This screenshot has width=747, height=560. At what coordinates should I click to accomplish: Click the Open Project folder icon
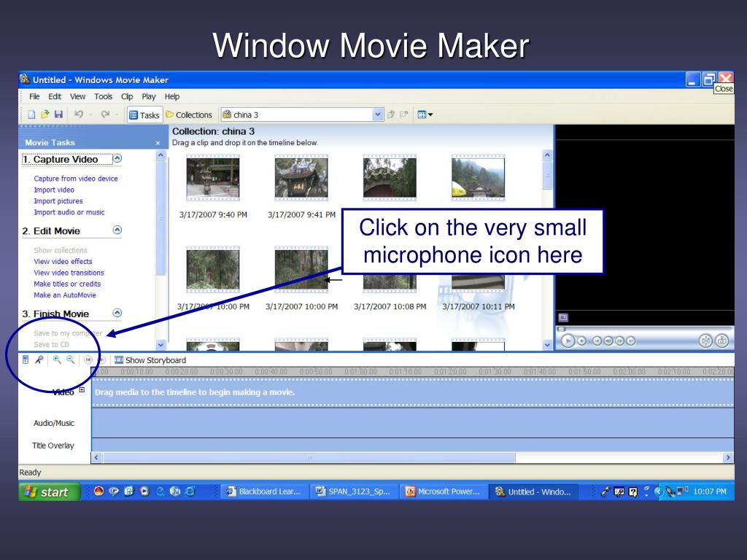click(44, 114)
